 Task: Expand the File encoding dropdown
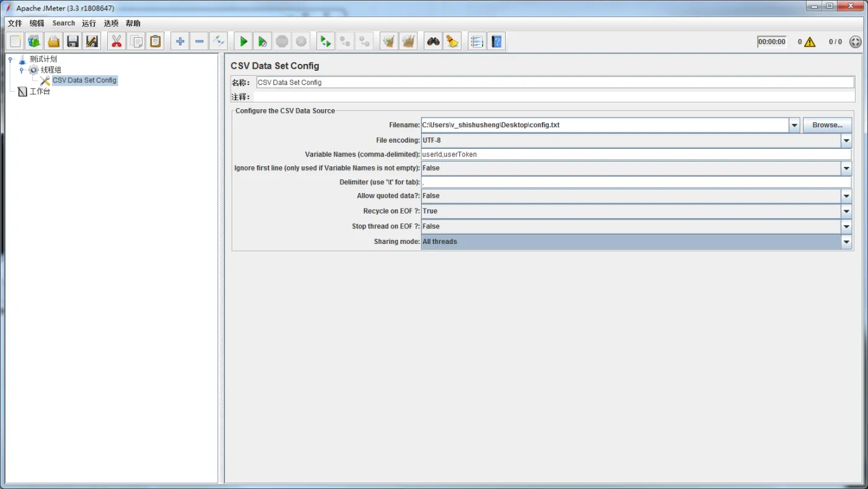pos(846,141)
